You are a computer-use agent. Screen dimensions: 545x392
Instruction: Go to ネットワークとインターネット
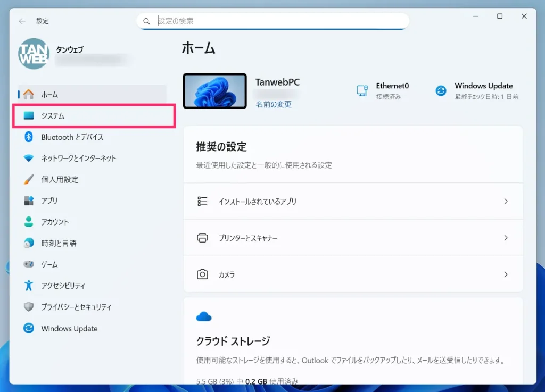tap(92, 159)
